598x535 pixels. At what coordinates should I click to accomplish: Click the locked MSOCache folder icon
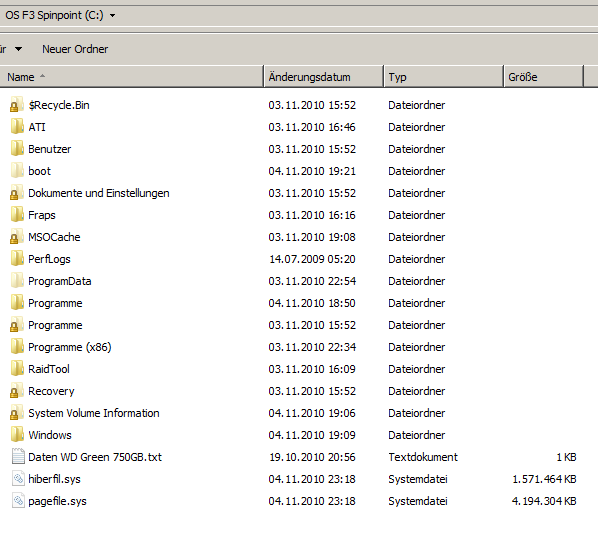16,237
